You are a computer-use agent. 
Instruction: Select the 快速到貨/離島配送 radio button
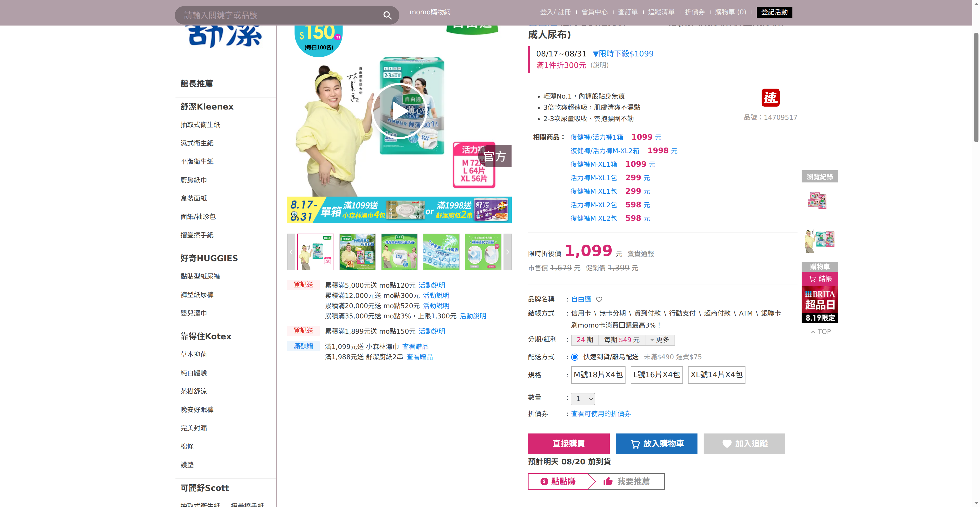574,357
